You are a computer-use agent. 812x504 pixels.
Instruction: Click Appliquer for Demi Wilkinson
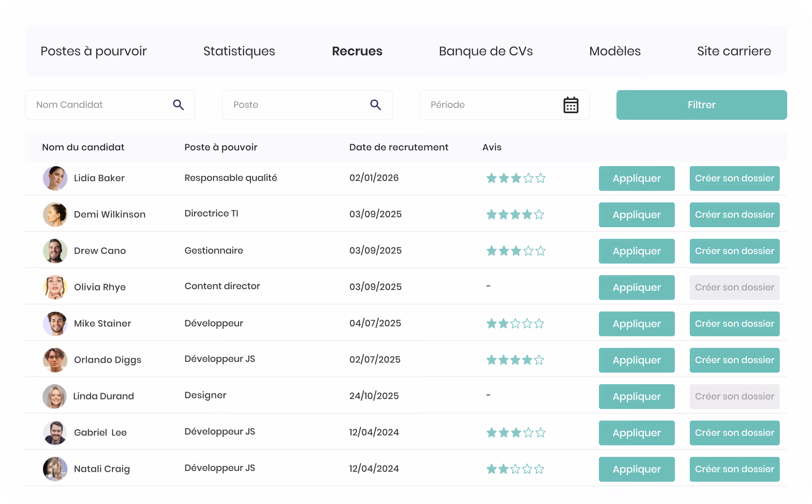click(637, 215)
